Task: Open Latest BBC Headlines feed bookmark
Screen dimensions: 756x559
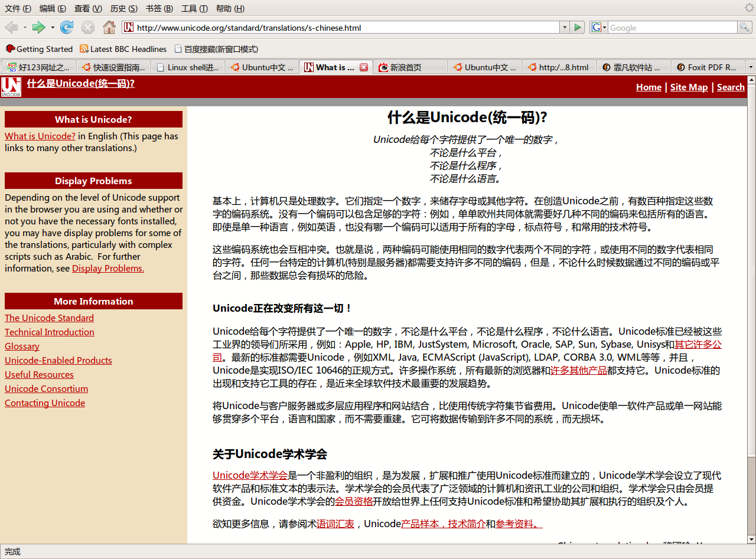Action: tap(123, 49)
